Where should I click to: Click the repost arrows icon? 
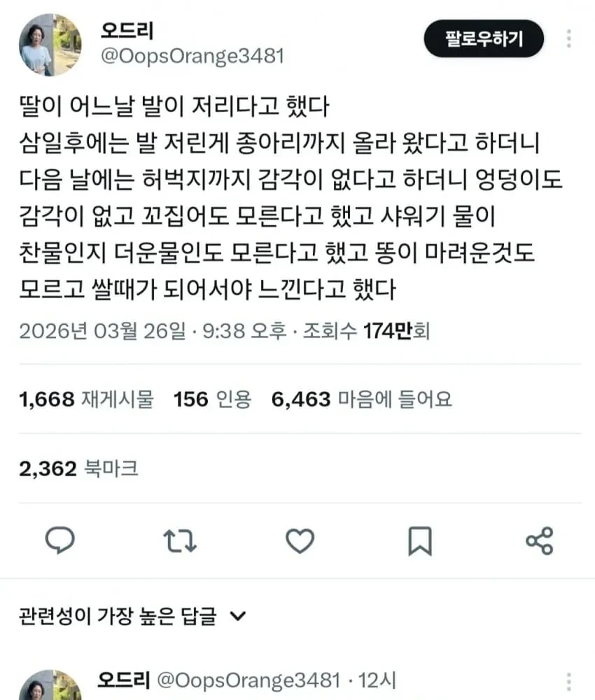click(x=180, y=541)
